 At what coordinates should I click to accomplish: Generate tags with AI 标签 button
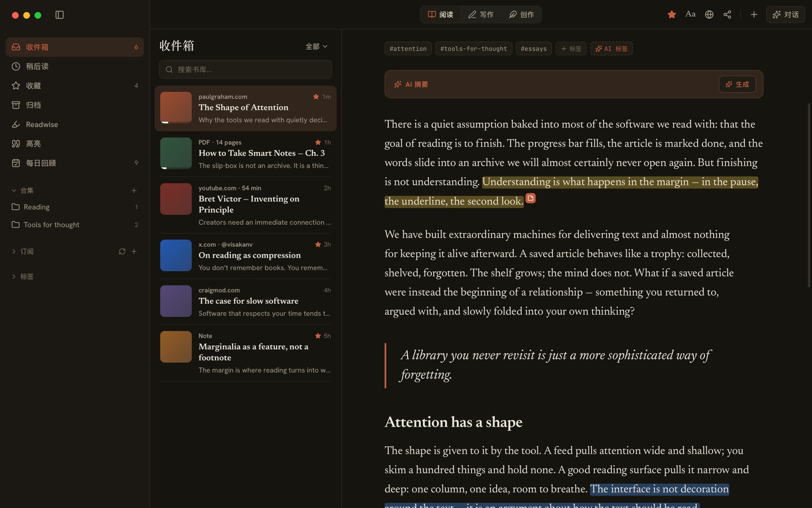pyautogui.click(x=611, y=49)
